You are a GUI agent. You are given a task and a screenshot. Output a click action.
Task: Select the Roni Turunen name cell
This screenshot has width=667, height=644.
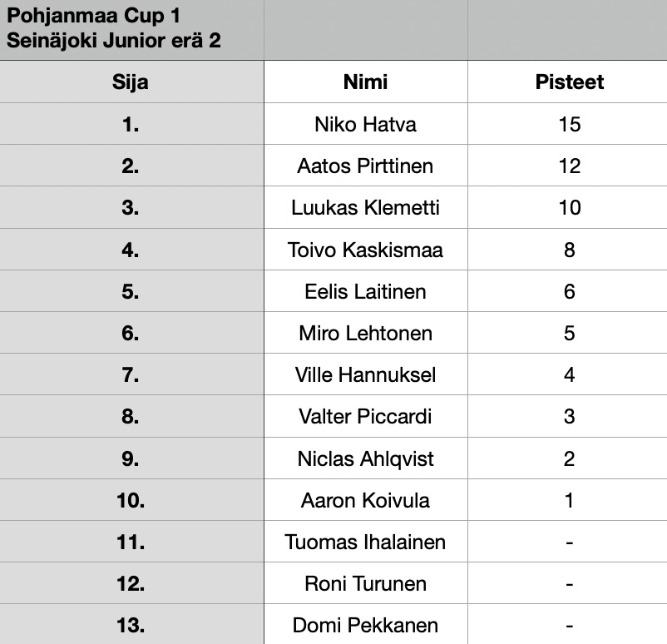click(x=366, y=583)
